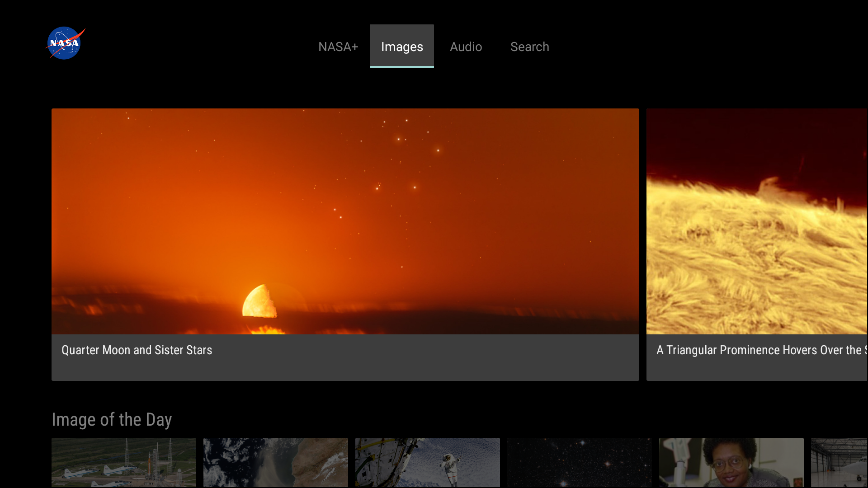Select the Images tab
The width and height of the screenshot is (868, 488).
tap(402, 47)
